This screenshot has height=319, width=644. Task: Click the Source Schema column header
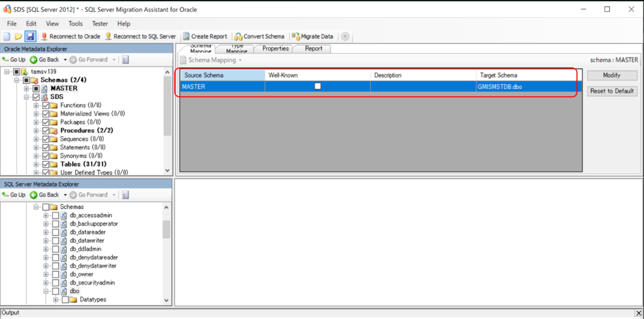click(x=222, y=75)
